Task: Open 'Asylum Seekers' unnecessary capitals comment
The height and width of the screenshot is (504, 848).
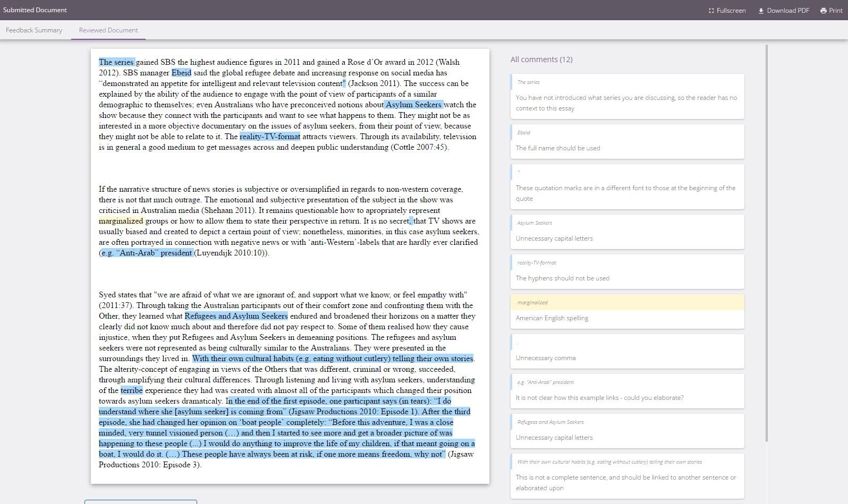Action: (x=627, y=232)
